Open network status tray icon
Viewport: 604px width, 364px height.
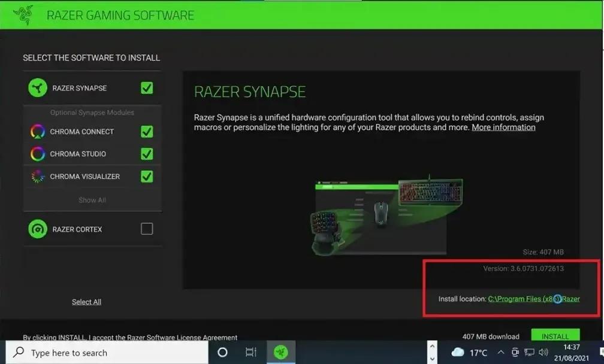529,352
